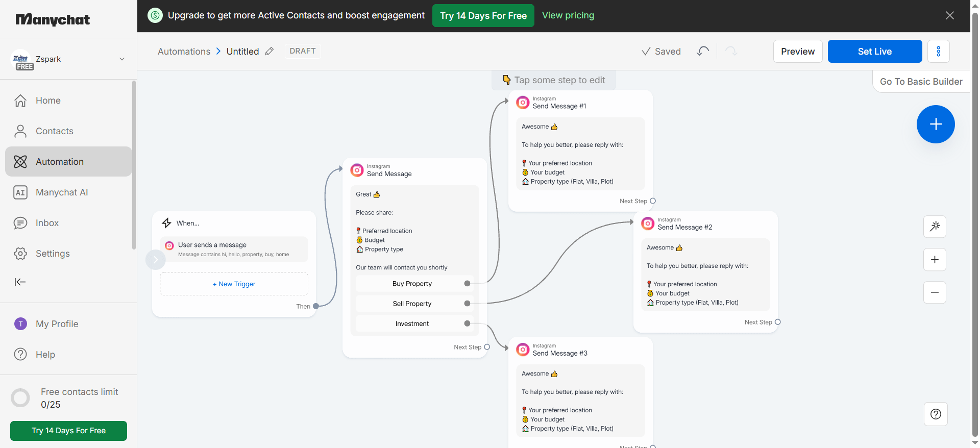Image resolution: width=980 pixels, height=448 pixels.
Task: Select the Sell Property button
Action: coord(412,304)
